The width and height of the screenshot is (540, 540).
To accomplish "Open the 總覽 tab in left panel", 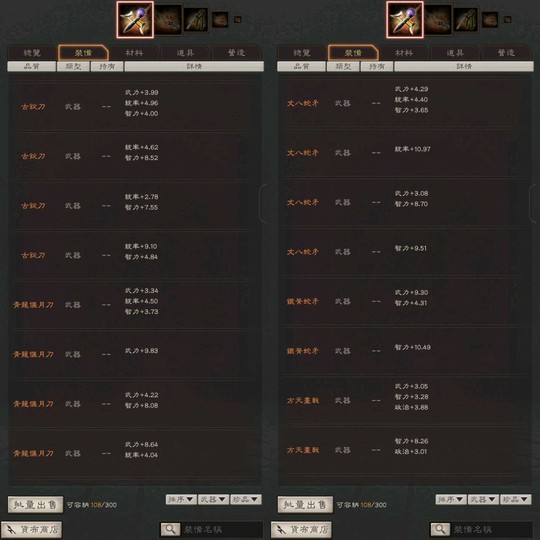I will (x=32, y=53).
